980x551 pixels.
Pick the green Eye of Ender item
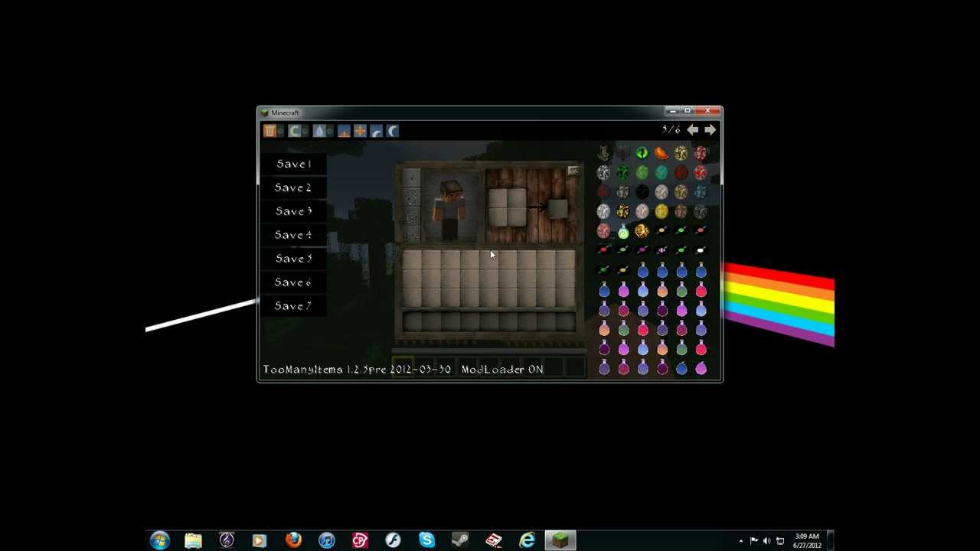[642, 153]
